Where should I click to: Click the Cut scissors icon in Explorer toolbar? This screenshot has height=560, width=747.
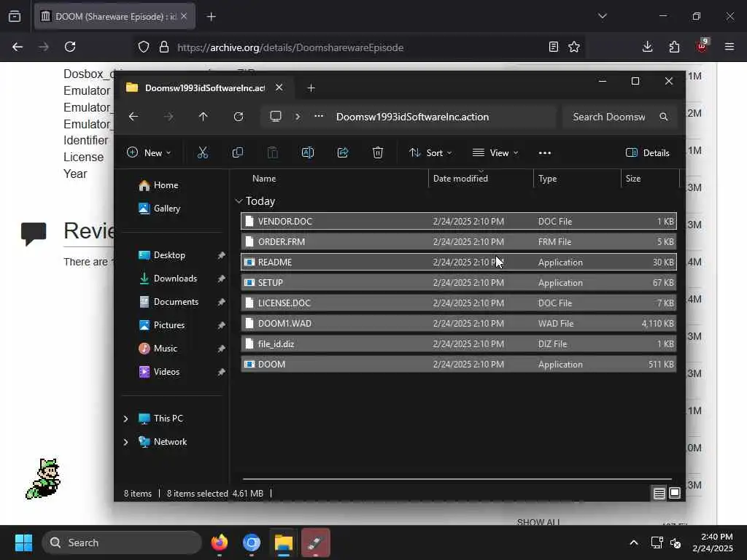coord(203,152)
